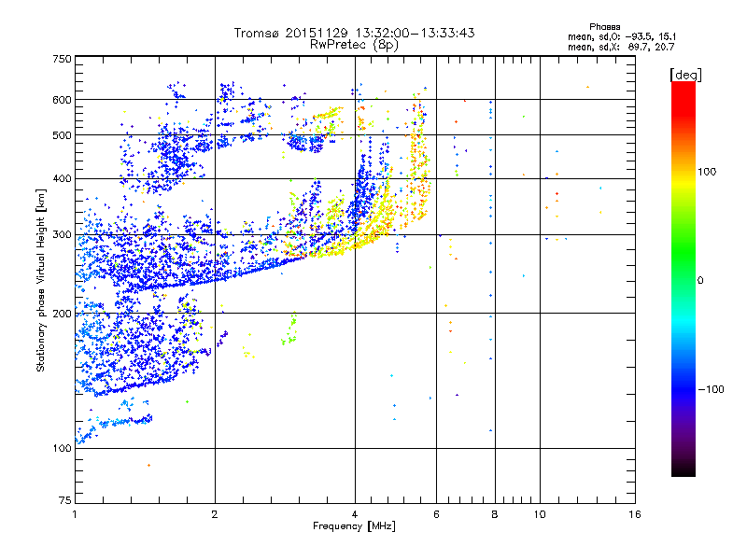
Task: Click the subtitle 'RwPretec (8p)'
Action: pos(354,45)
